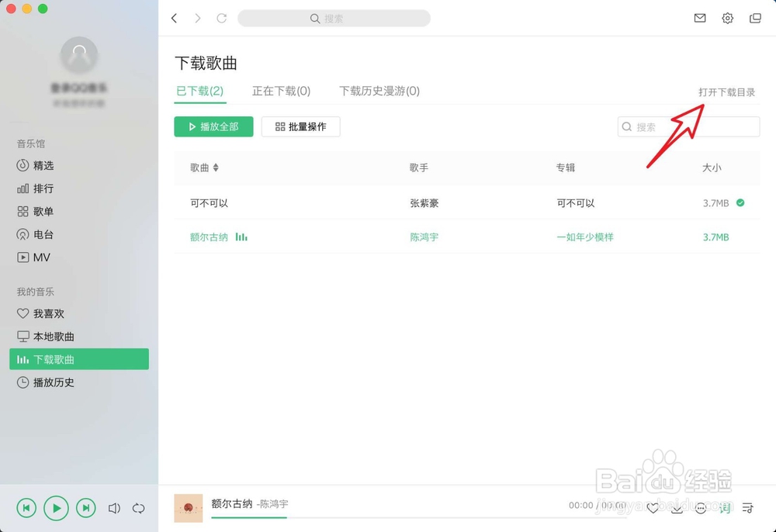Select song row 可不可以

point(466,202)
